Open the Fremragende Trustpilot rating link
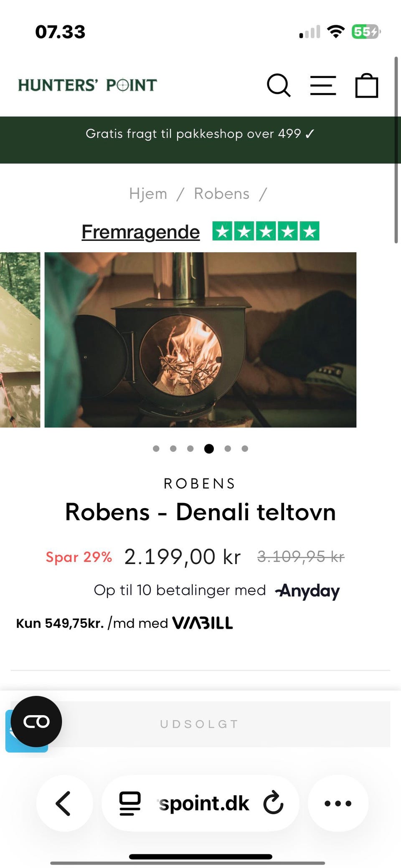The width and height of the screenshot is (401, 868). (x=141, y=232)
